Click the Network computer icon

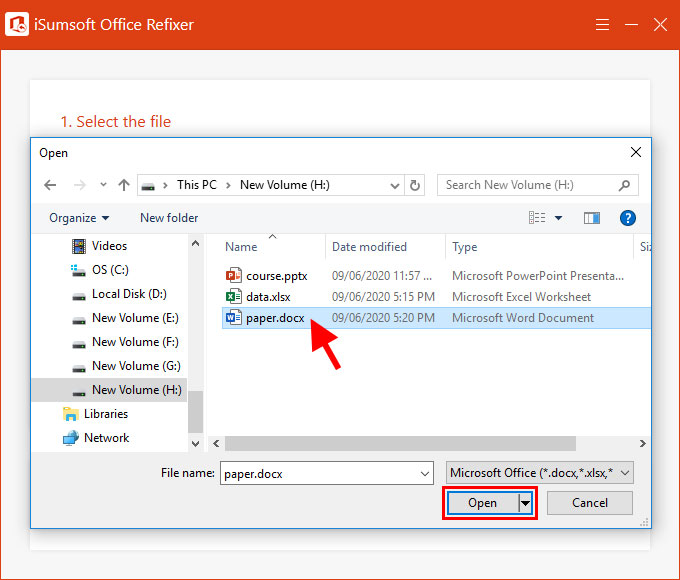coord(71,438)
